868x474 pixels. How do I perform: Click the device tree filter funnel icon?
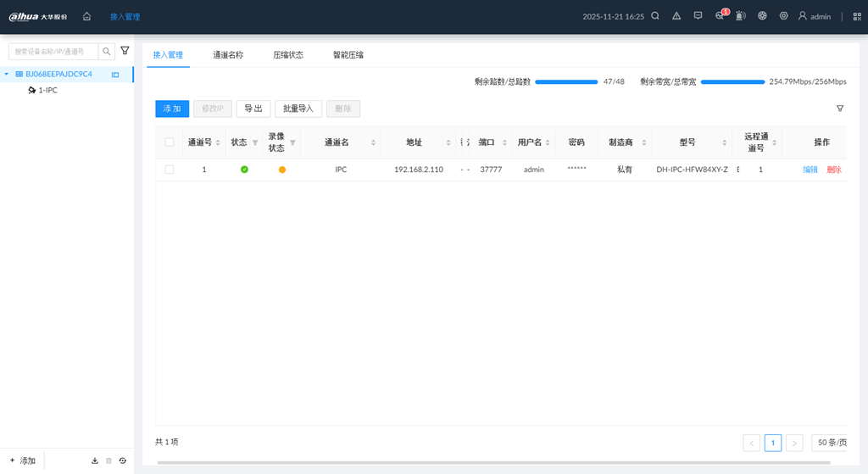coord(125,51)
